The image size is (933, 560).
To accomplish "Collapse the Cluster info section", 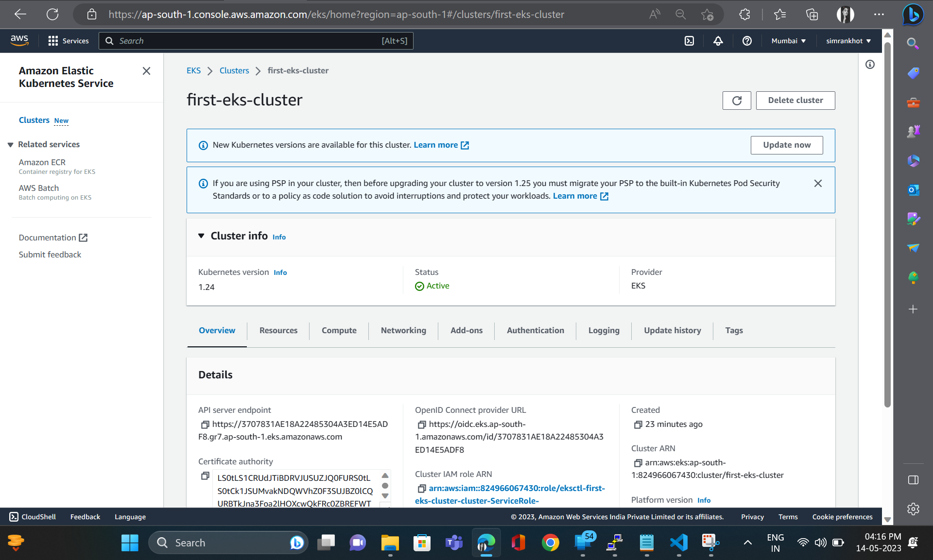I will click(202, 236).
